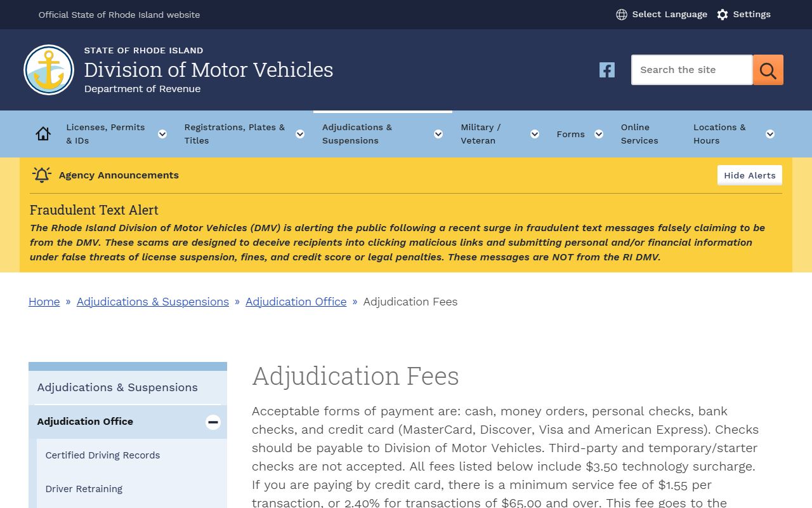The width and height of the screenshot is (812, 508).
Task: Click the Search the site input field
Action: click(692, 70)
